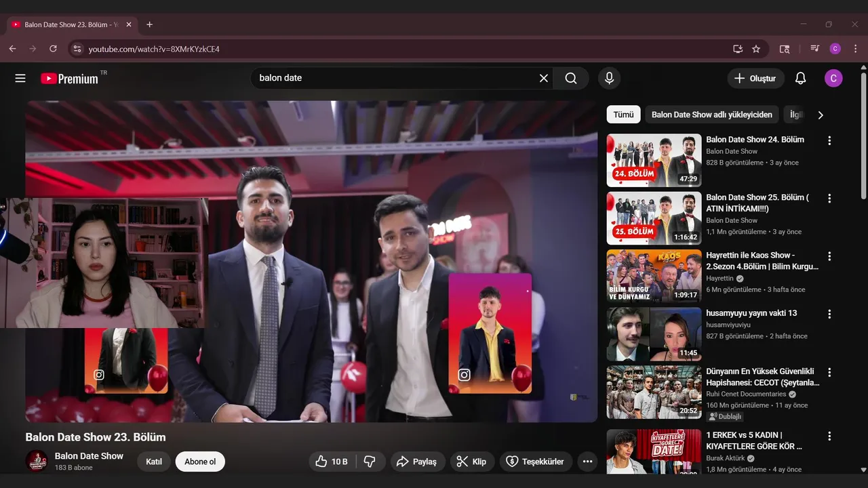Reload the page with browser refresh
Viewport: 868px width, 488px height.
53,49
